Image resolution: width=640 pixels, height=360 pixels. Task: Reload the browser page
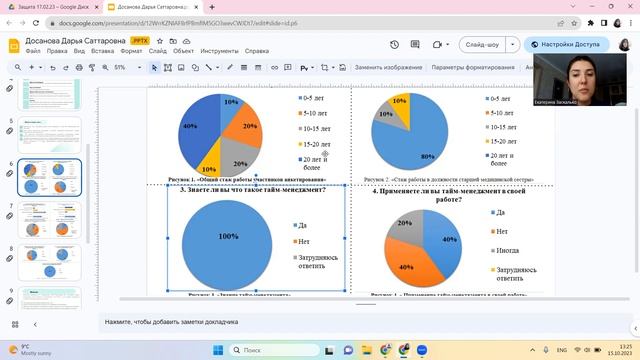click(36, 23)
